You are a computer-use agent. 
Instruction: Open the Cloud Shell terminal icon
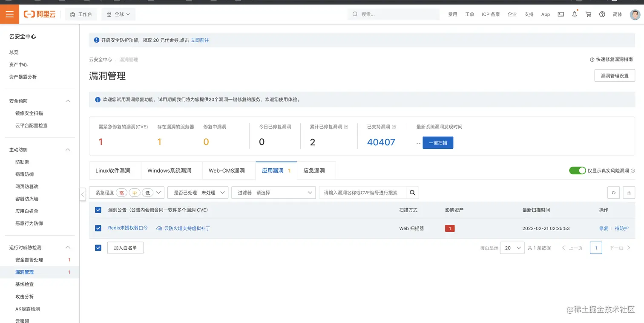click(561, 14)
